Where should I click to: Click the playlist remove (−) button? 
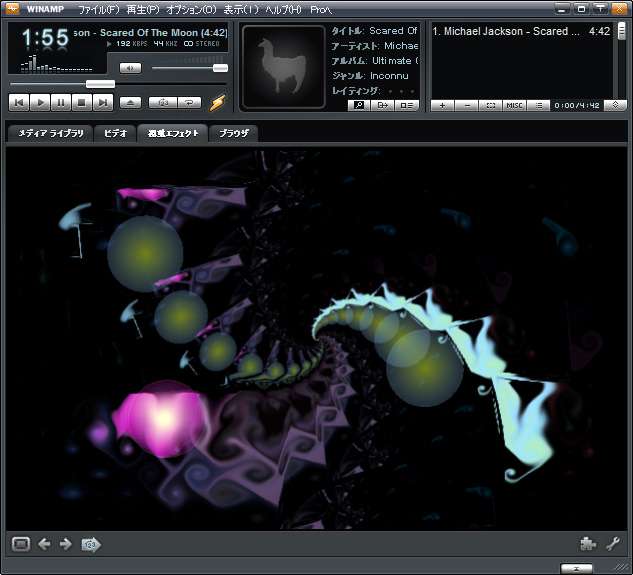[x=467, y=105]
